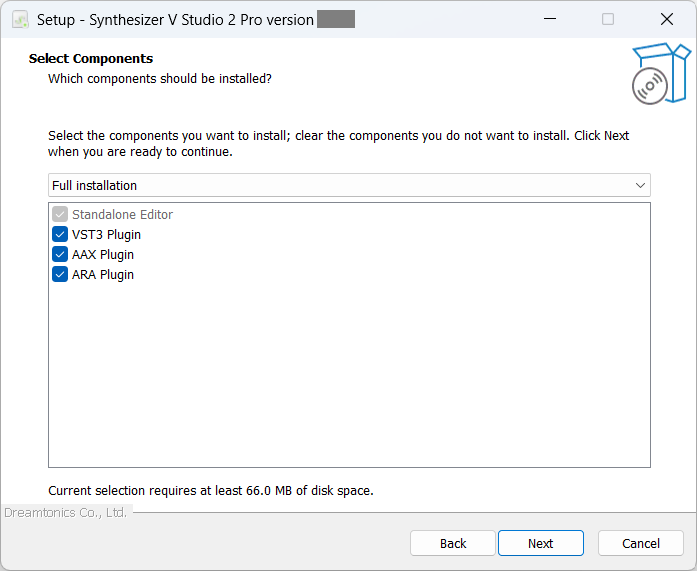Image resolution: width=697 pixels, height=571 pixels.
Task: Uncheck the VST3 Plugin checkbox
Action: [x=60, y=234]
